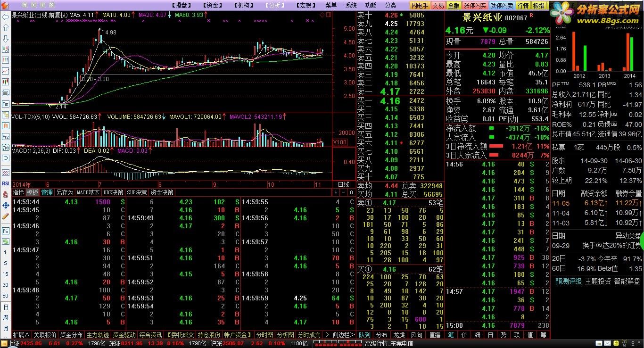This screenshot has height=348, width=644.
Task: Click the candlestick chart icon in sidebar
Action: (x=5, y=82)
